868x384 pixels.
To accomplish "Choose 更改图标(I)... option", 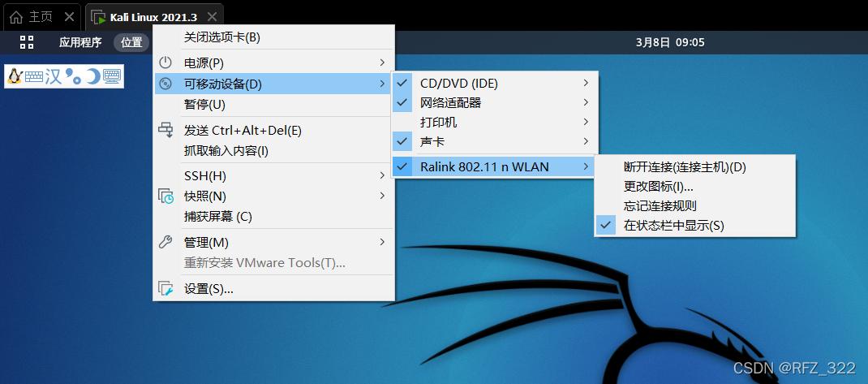I will pyautogui.click(x=694, y=186).
